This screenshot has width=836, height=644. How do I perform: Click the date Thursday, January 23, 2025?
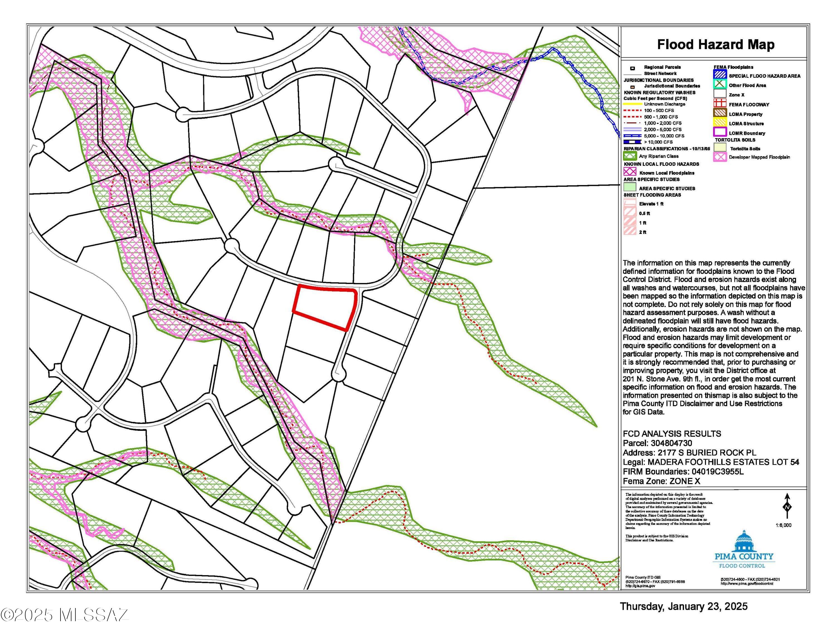point(684,607)
